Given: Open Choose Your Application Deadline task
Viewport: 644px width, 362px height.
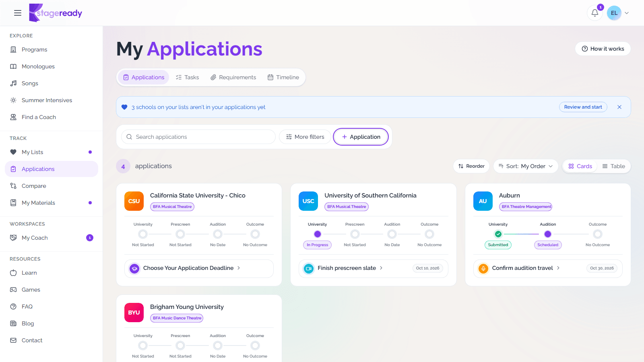Looking at the screenshot, I should click(199, 268).
